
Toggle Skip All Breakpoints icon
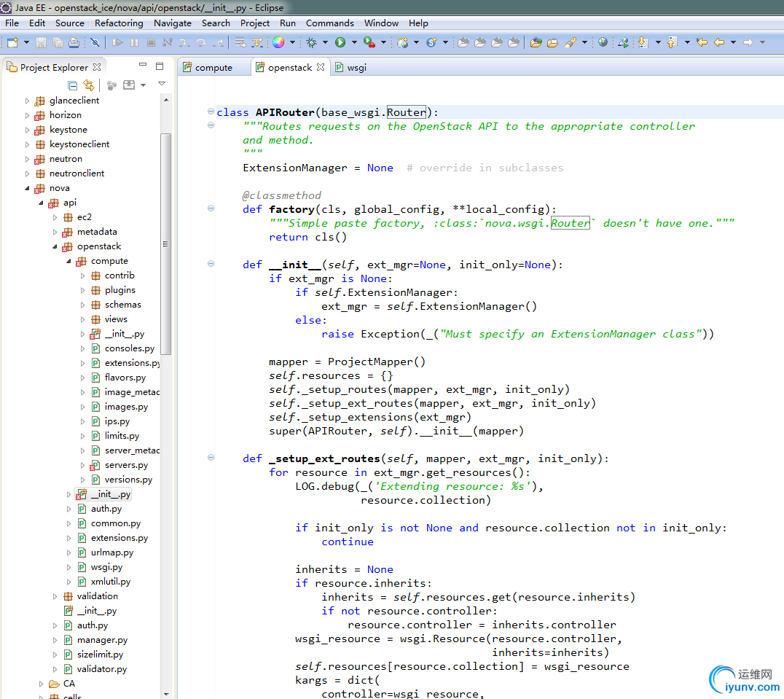[95, 42]
